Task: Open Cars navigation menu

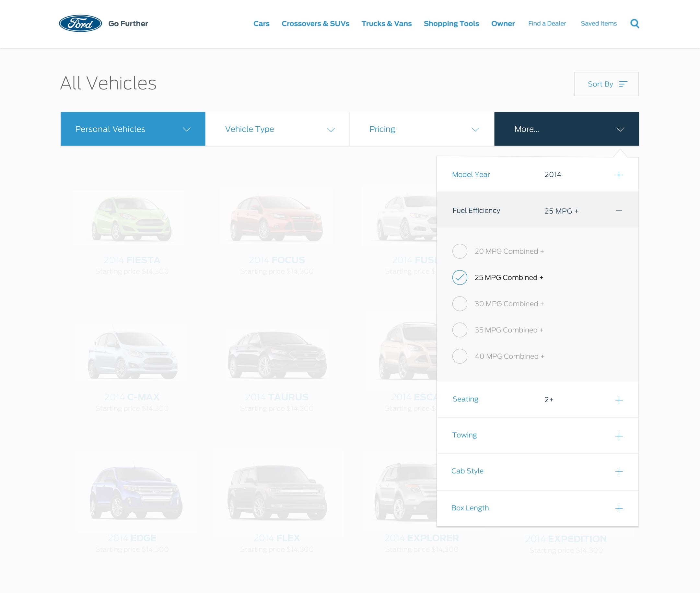Action: pyautogui.click(x=261, y=24)
